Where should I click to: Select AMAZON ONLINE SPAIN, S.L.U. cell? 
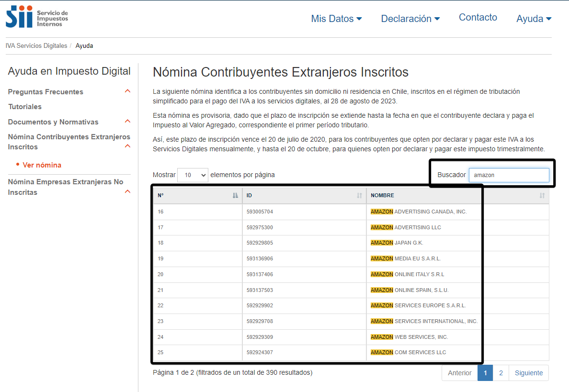coord(457,290)
